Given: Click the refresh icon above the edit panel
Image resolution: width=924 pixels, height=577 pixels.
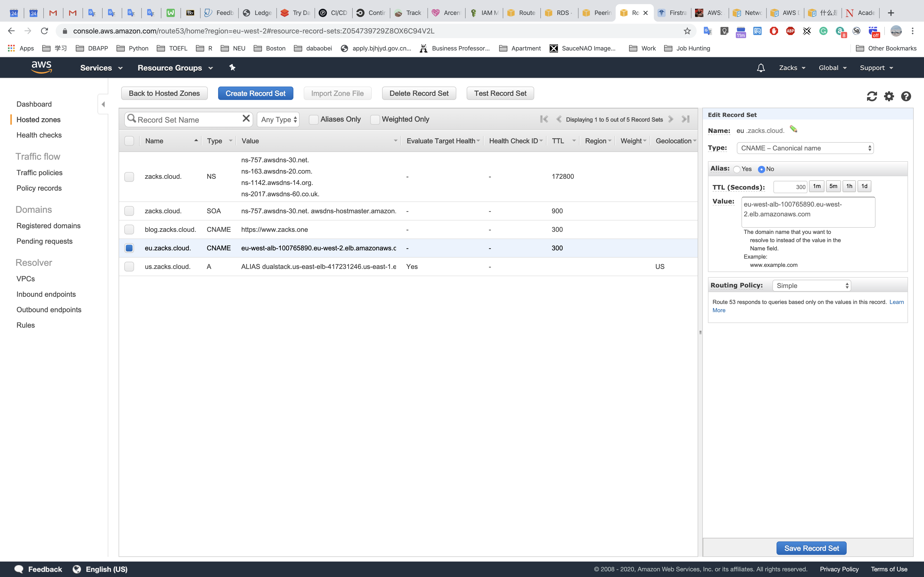Looking at the screenshot, I should coord(872,96).
